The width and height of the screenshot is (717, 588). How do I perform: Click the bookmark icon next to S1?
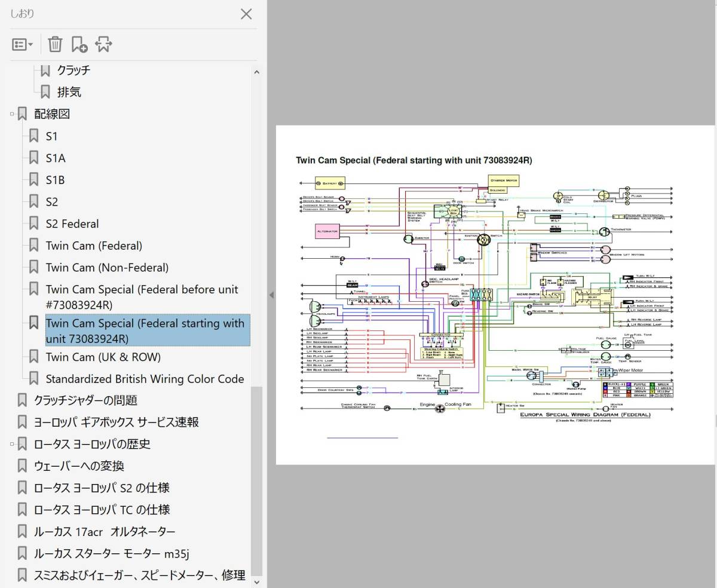tap(34, 136)
